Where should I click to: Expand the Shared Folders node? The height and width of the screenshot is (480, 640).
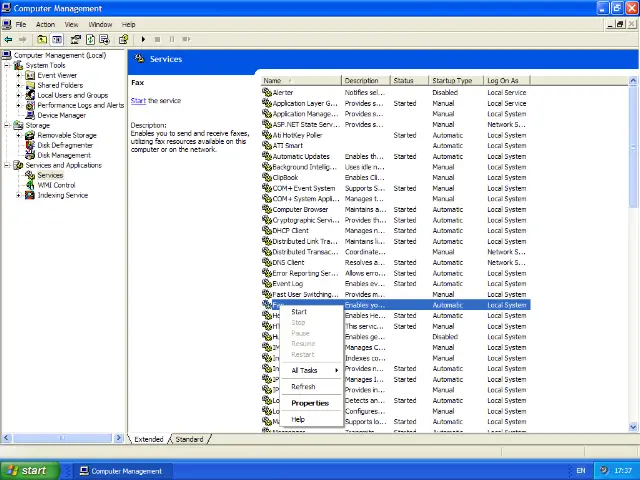(x=18, y=85)
